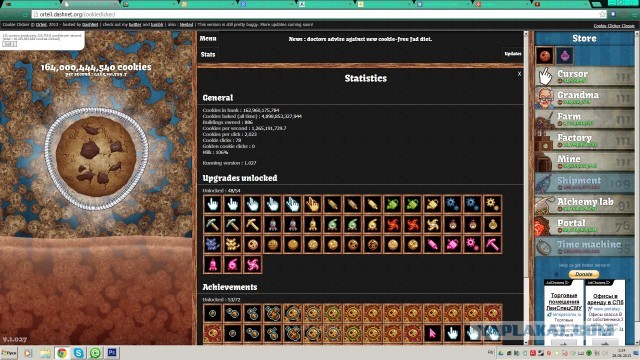Buy a Shipment from the Store
Screen dimensions: 640x360
584,182
